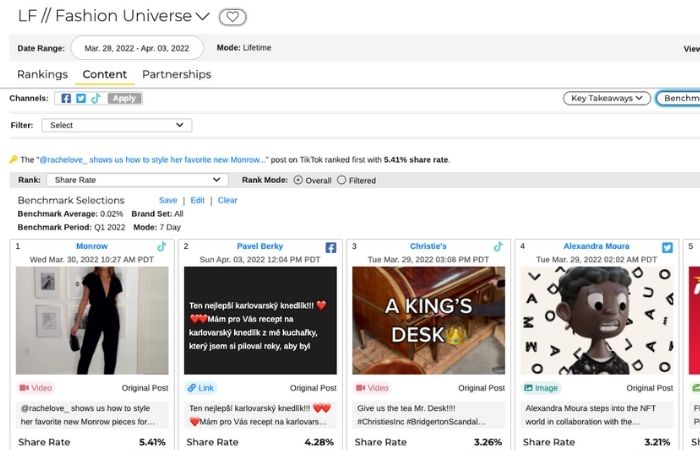Select the Facebook channel icon
This screenshot has width=700, height=450.
tap(66, 99)
